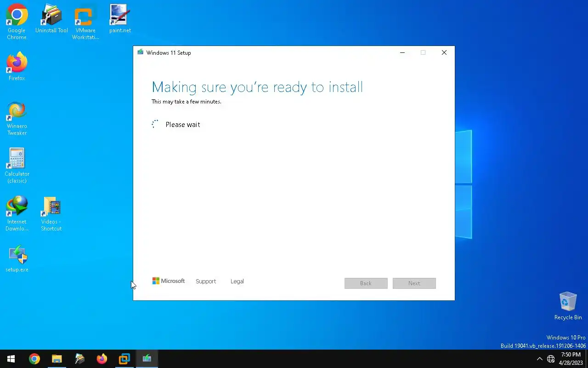Open the taskbar clock and date
The width and height of the screenshot is (588, 368).
tap(571, 359)
